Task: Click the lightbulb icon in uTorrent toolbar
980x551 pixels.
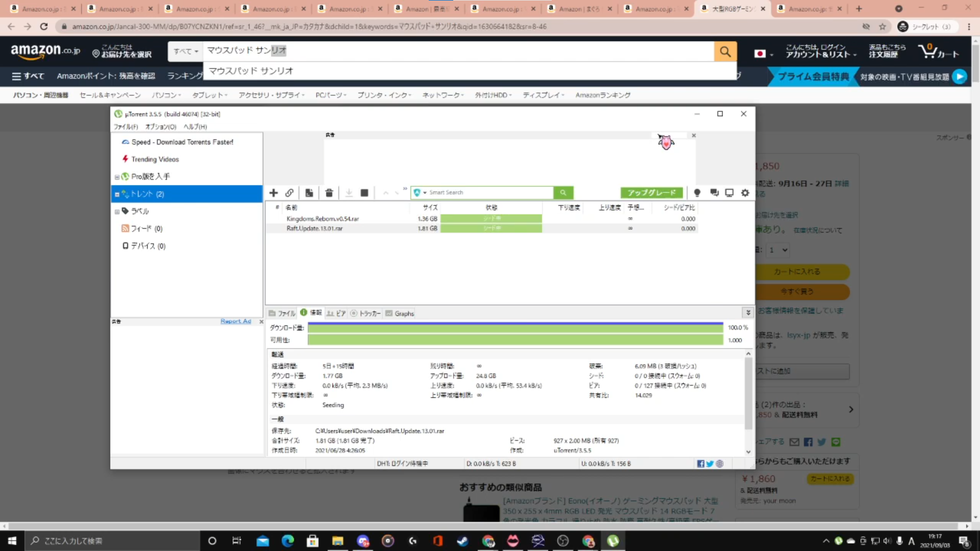Action: click(x=697, y=193)
